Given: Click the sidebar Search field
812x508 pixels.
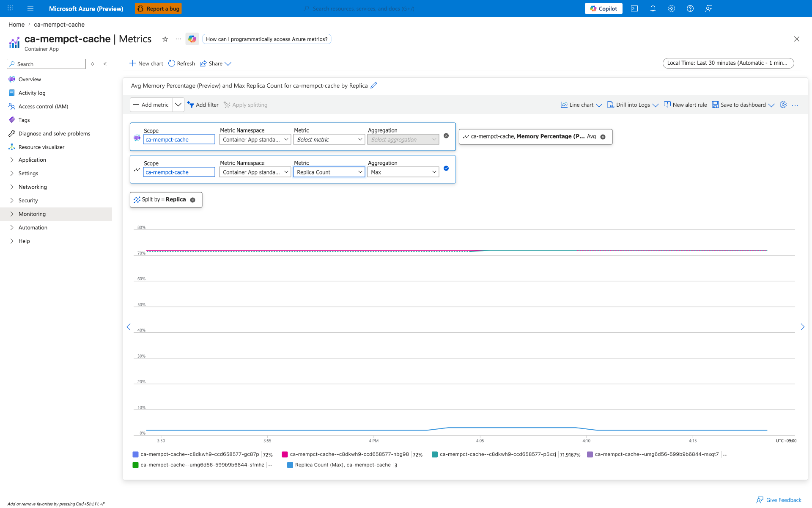Looking at the screenshot, I should tap(47, 64).
